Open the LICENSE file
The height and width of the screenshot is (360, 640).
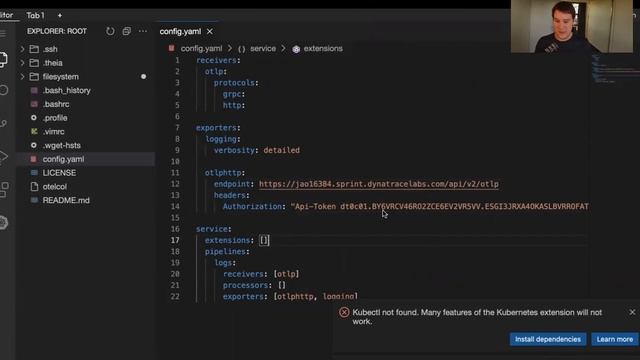coord(59,173)
